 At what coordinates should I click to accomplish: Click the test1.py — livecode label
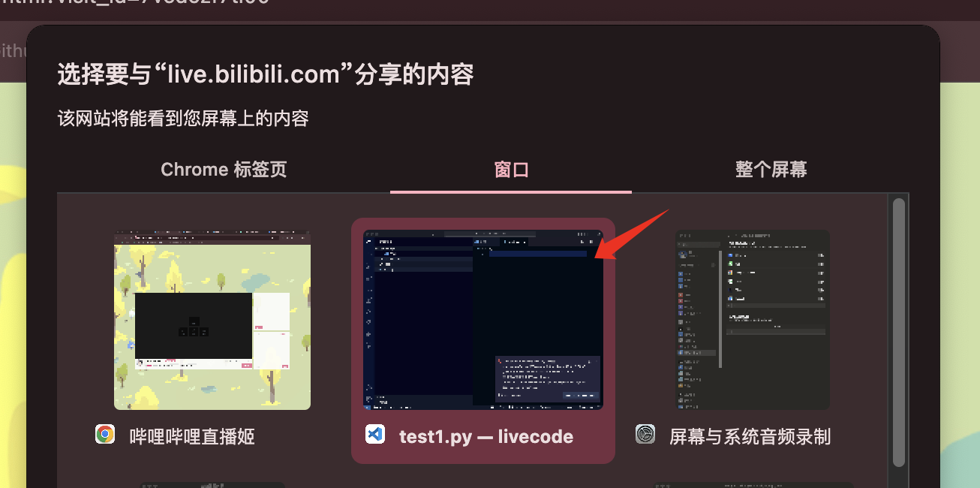pos(486,436)
